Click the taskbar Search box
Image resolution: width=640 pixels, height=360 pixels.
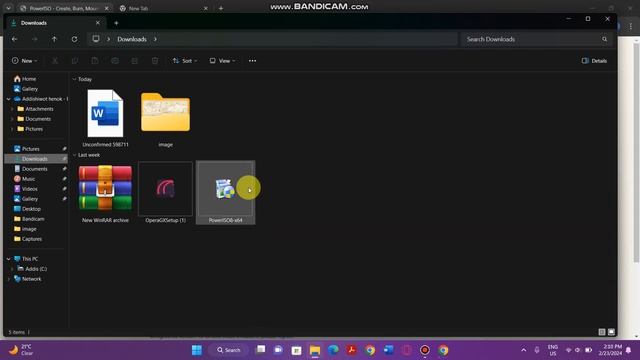pyautogui.click(x=229, y=350)
